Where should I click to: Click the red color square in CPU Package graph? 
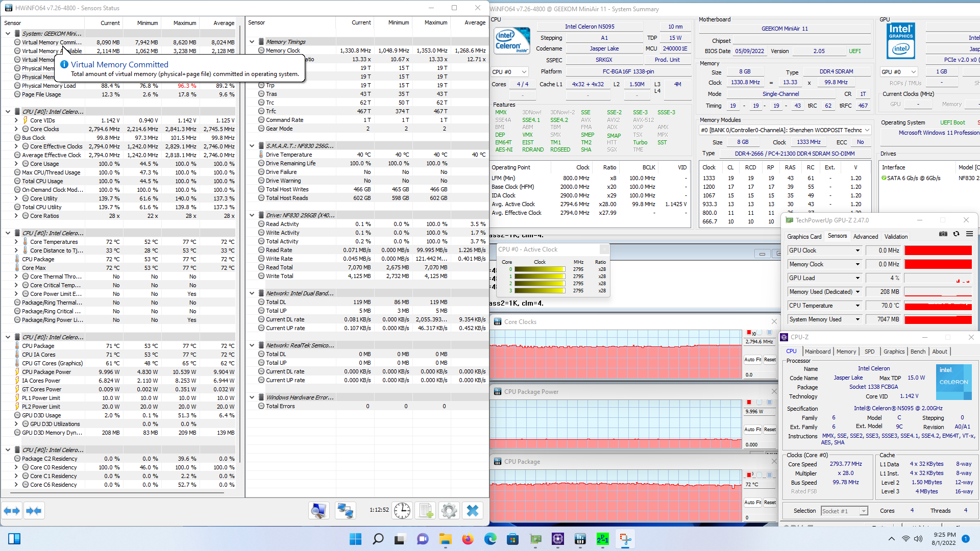click(x=749, y=475)
